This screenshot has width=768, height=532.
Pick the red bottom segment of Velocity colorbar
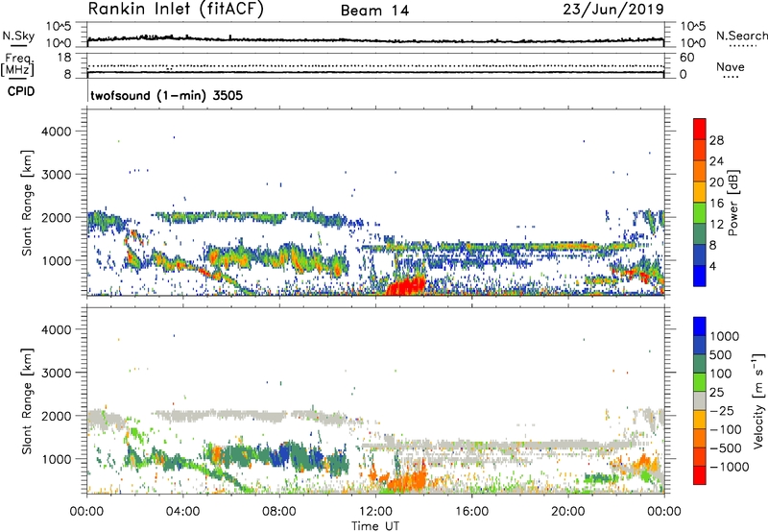[x=700, y=475]
